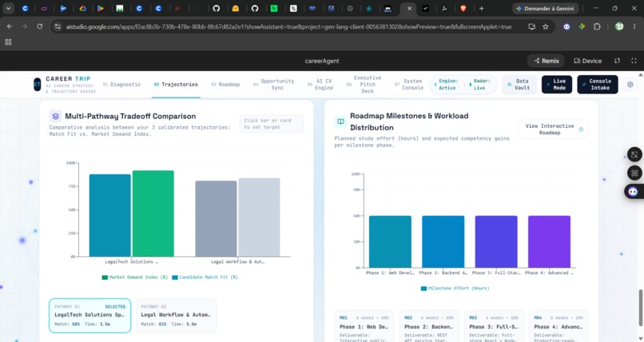The height and width of the screenshot is (342, 644).
Task: Toggle Market Demand Index legend entry
Action: tap(135, 277)
